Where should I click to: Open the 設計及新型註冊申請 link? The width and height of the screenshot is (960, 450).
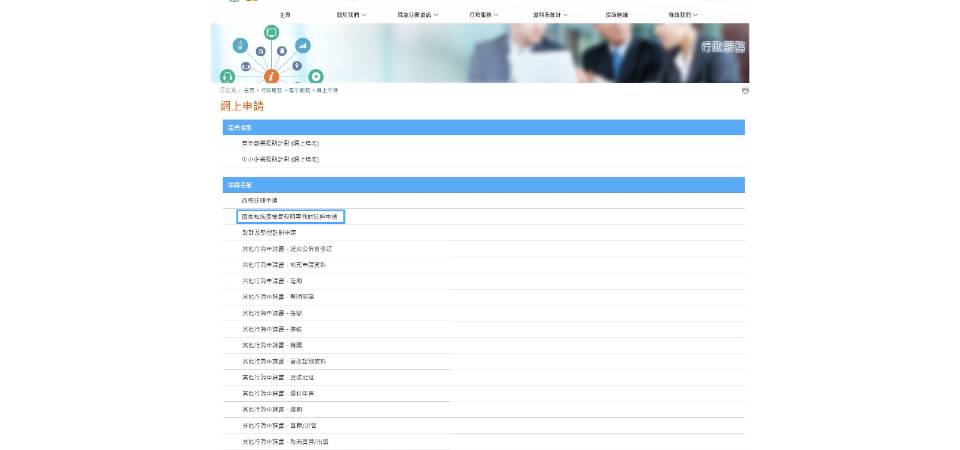[x=269, y=232]
